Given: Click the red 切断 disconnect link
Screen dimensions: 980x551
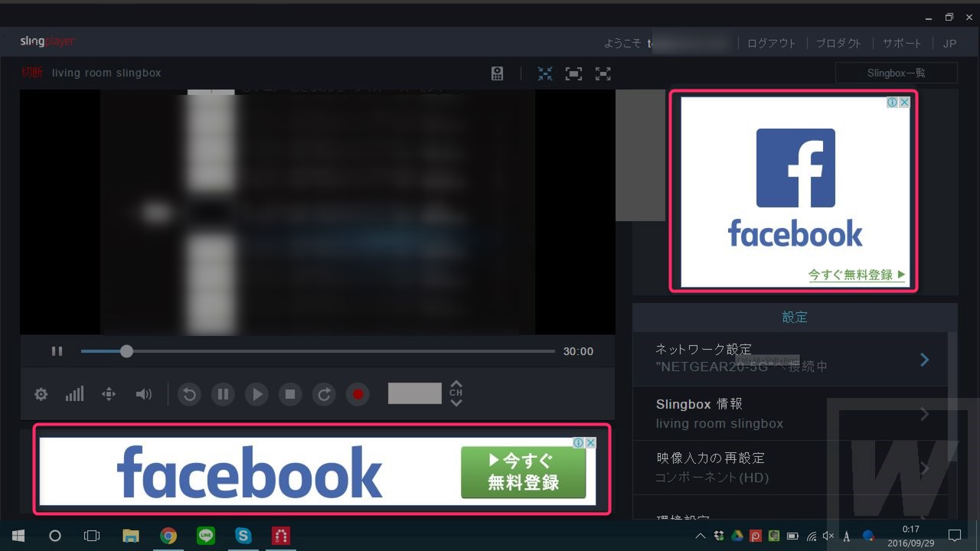Looking at the screenshot, I should click(x=32, y=73).
